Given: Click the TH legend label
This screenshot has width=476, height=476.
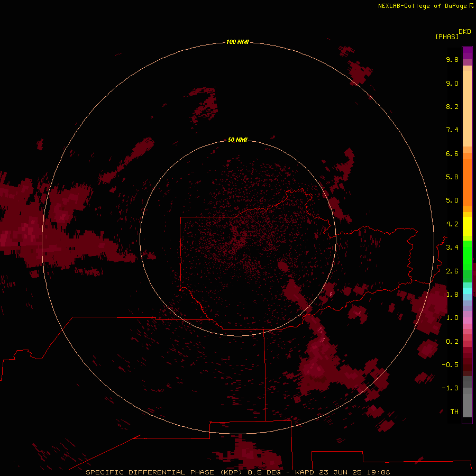Looking at the screenshot, I should tap(454, 412).
